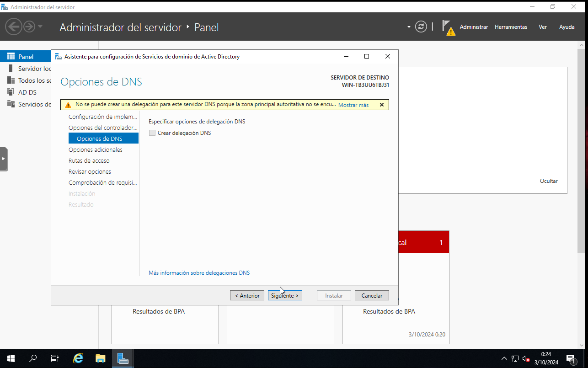Click the Refresh icon in Server Manager header
The height and width of the screenshot is (368, 588).
(x=421, y=27)
